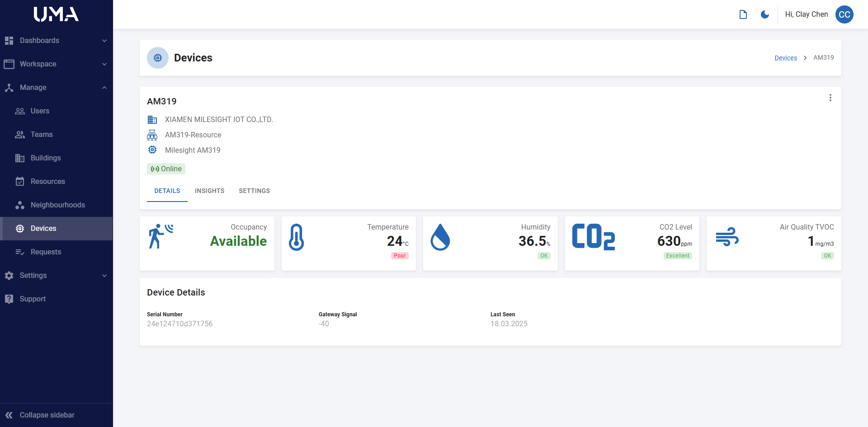
Task: Click the AM319-Resource text
Action: [193, 135]
